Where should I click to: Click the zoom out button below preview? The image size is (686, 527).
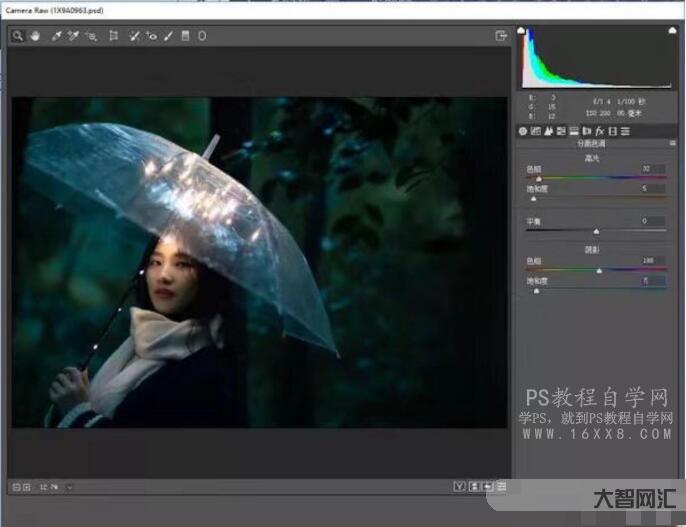pos(16,487)
